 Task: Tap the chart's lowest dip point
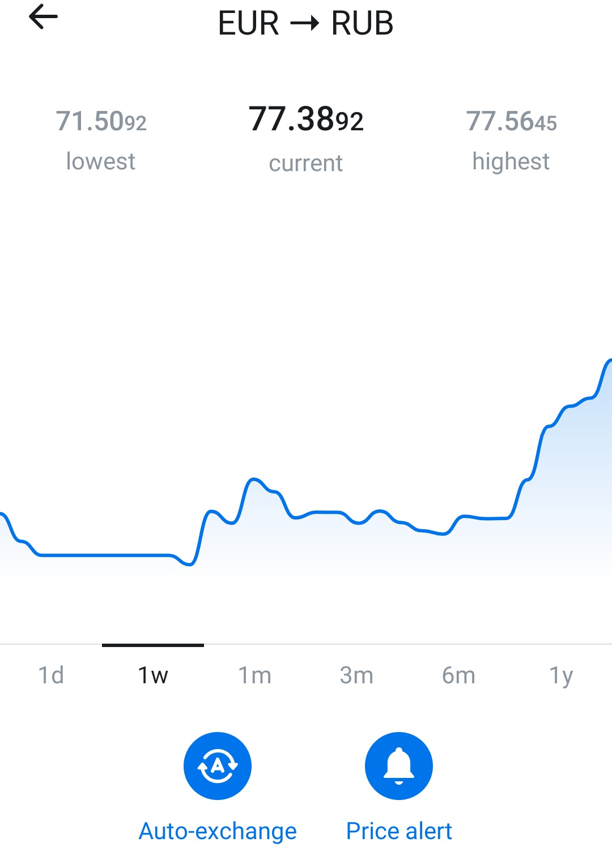190,564
